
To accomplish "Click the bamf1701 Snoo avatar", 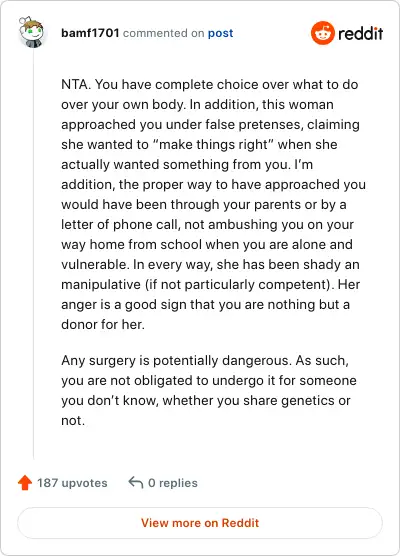I will (x=32, y=32).
